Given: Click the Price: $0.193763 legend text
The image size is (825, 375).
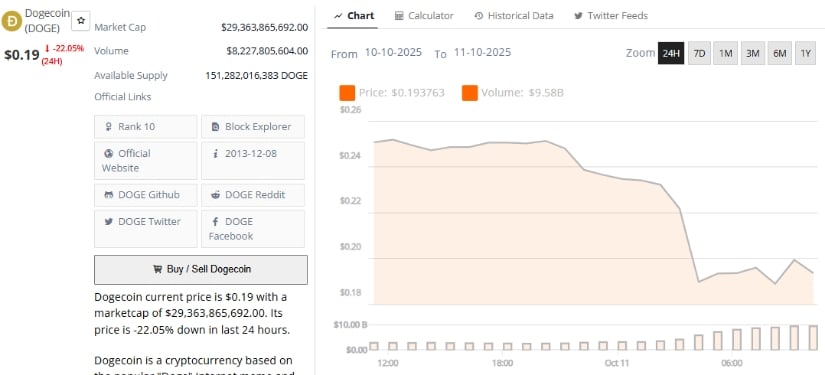Looking at the screenshot, I should (x=401, y=93).
